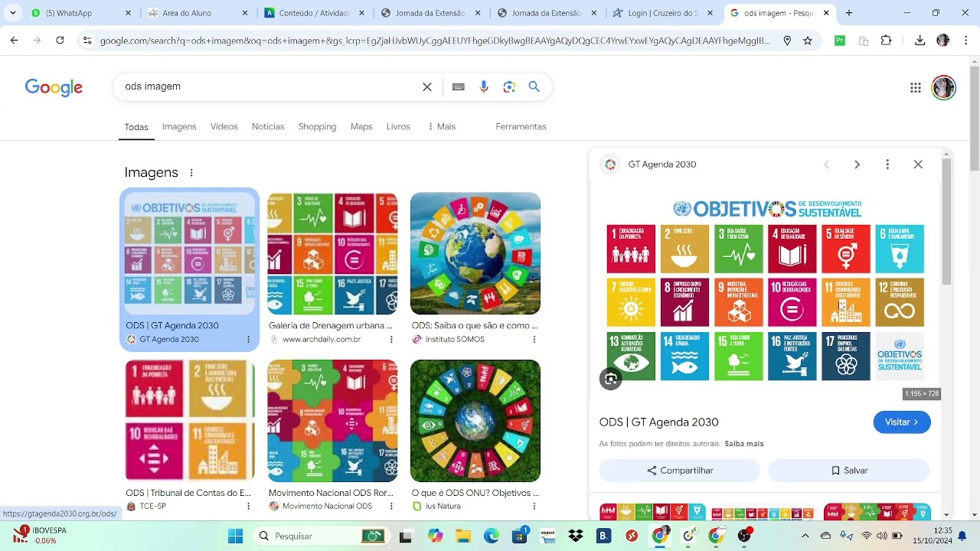Clear the search box with the X icon
Viewport: 980px width, 551px height.
tap(427, 86)
